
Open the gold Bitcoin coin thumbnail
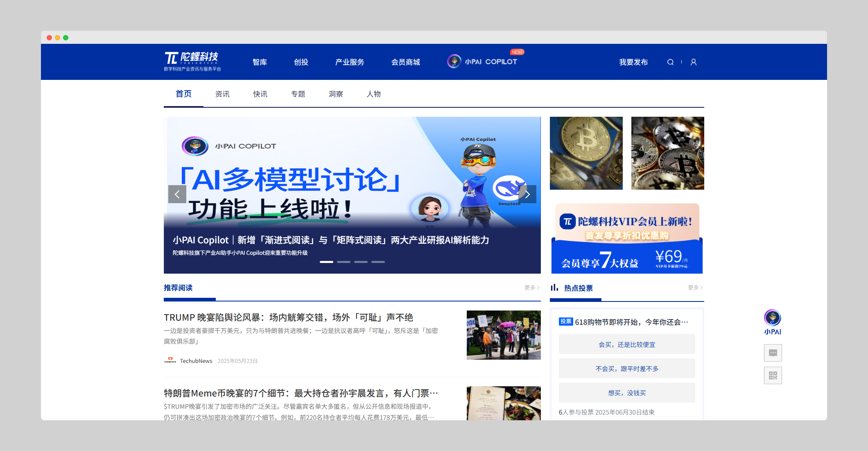pyautogui.click(x=586, y=153)
